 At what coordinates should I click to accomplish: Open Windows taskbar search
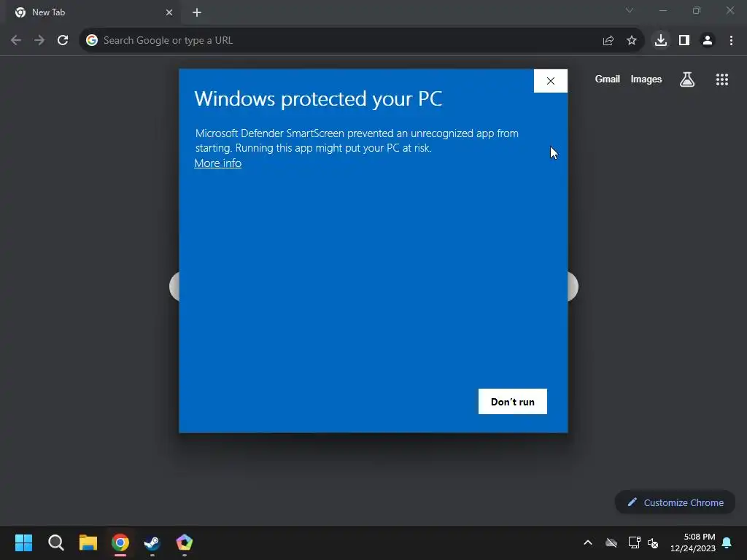(55, 542)
